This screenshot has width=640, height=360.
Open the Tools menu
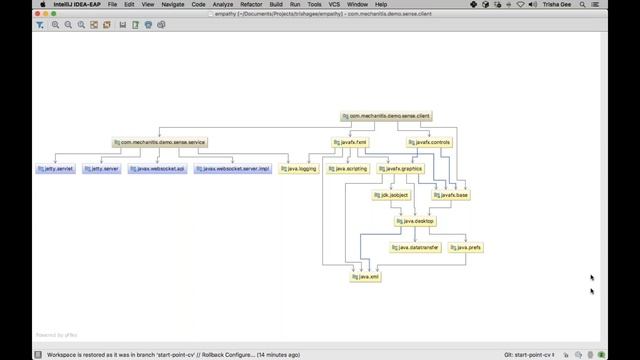[x=314, y=4]
